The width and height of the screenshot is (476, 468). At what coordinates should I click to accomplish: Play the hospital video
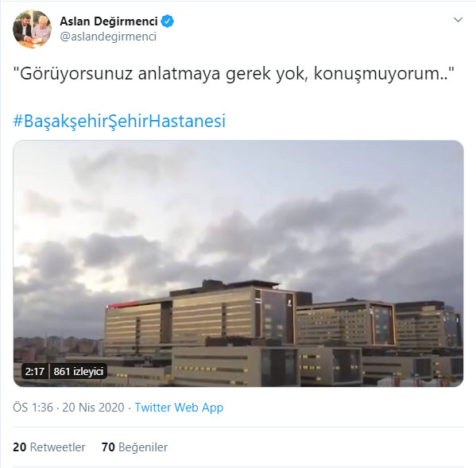coord(238,263)
